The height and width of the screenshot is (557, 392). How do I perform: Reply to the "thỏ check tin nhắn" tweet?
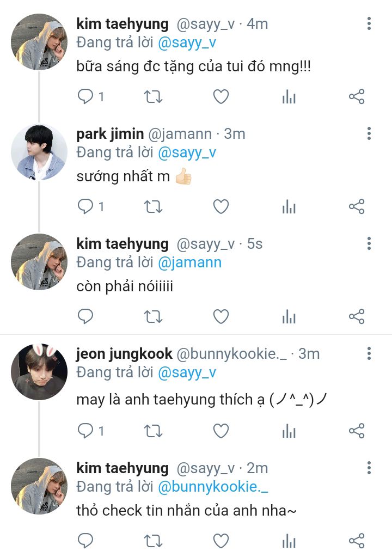(x=85, y=541)
